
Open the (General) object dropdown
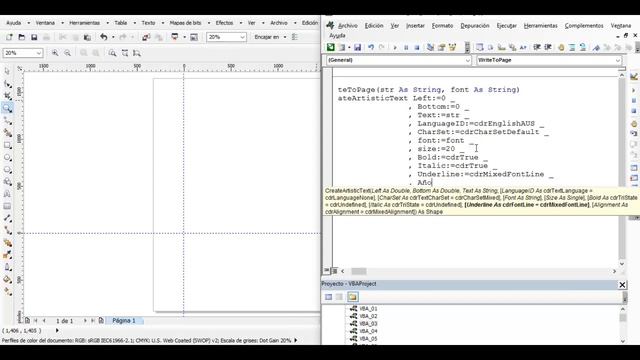[x=467, y=60]
